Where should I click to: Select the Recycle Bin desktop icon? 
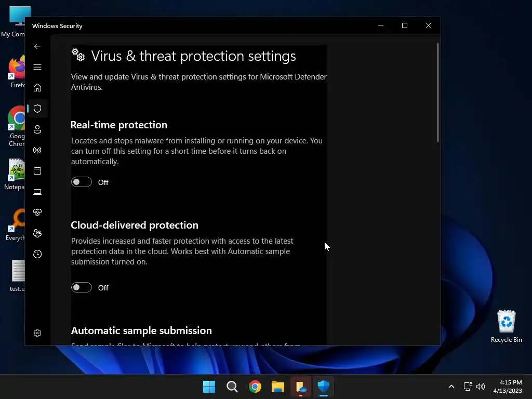pyautogui.click(x=506, y=326)
